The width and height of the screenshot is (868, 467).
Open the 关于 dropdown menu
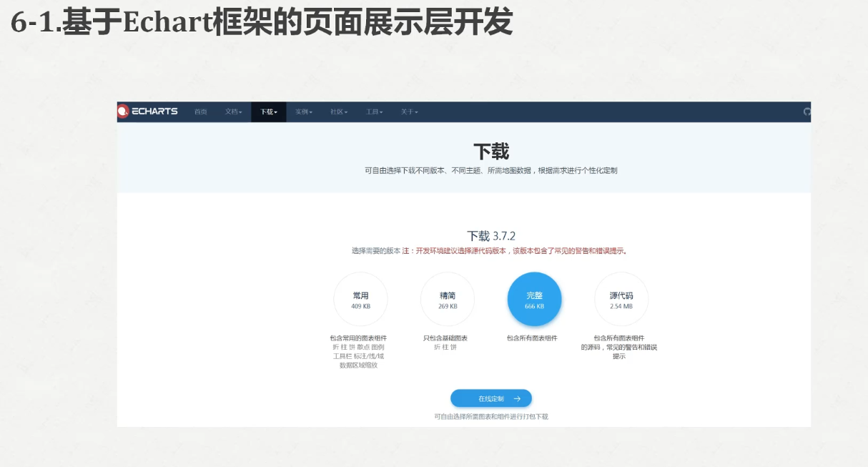[409, 112]
